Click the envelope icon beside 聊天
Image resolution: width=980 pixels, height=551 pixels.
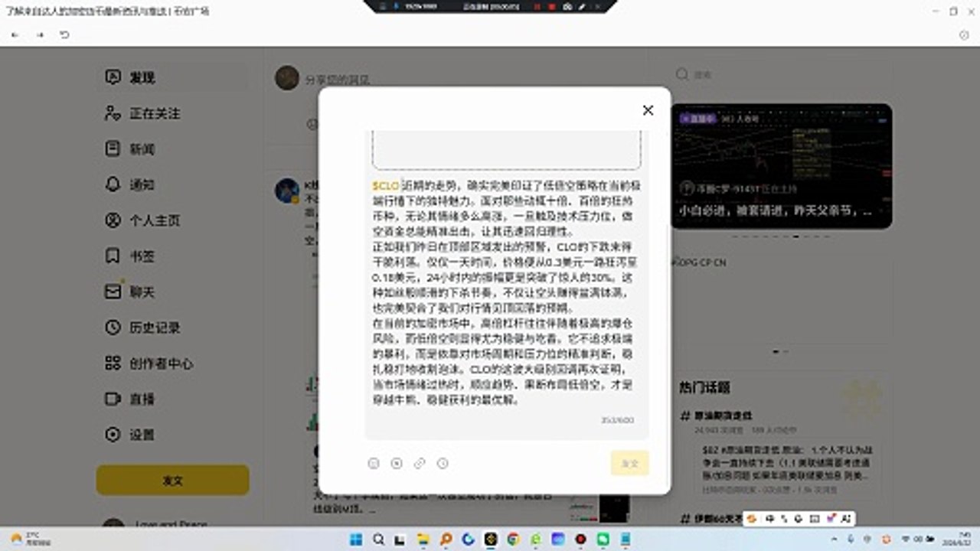coord(113,292)
